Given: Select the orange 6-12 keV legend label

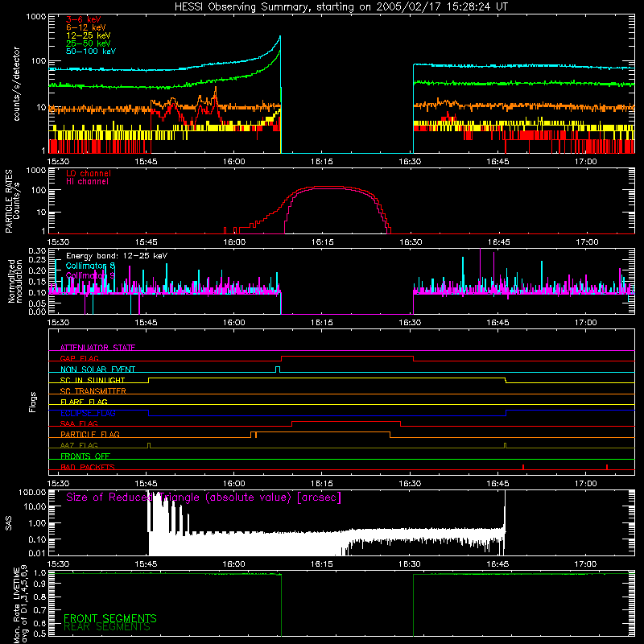Looking at the screenshot, I should click(86, 27).
